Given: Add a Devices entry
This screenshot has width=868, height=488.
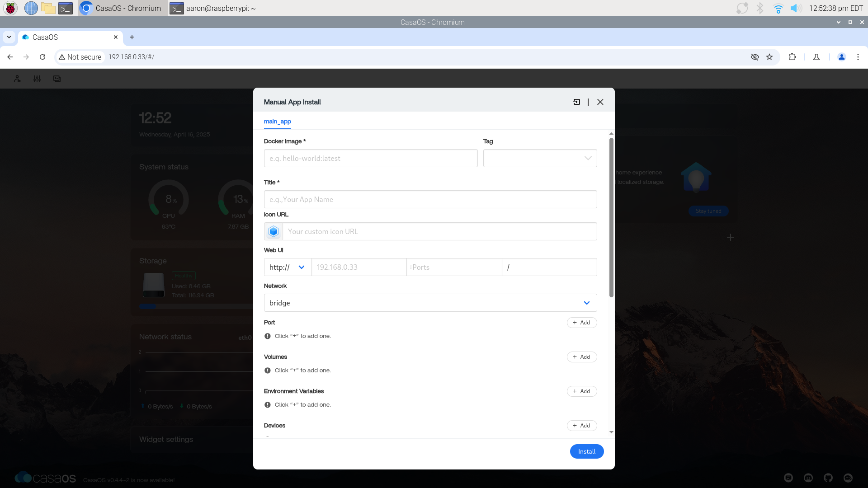Looking at the screenshot, I should [582, 426].
